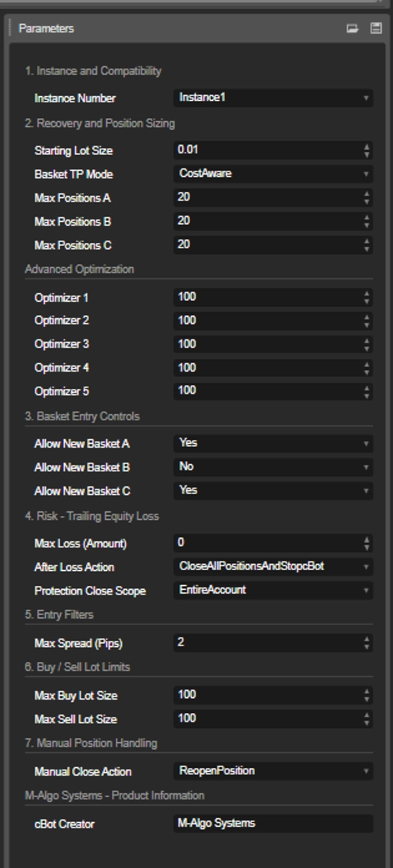Screen dimensions: 393x868
Task: Click the Parameters panel title
Action: (x=46, y=29)
